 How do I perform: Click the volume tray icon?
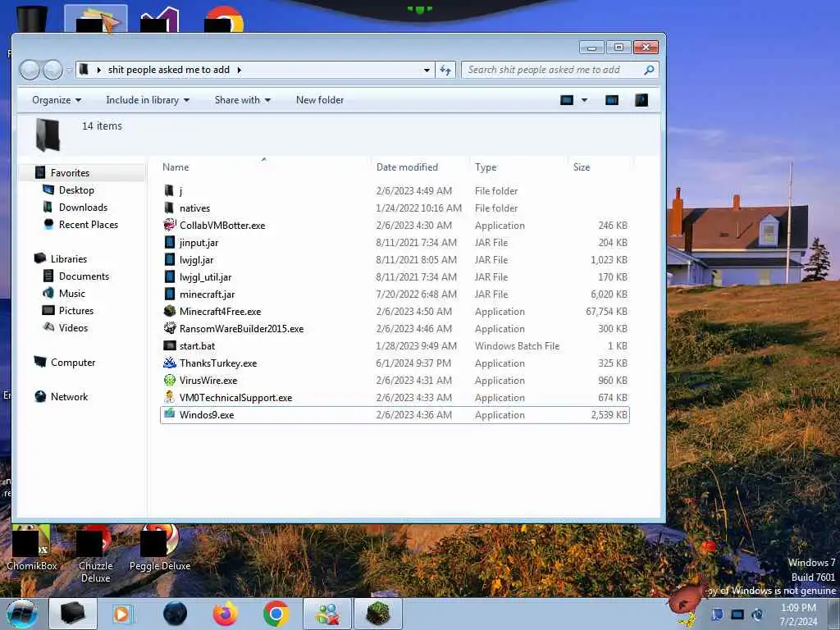756,614
